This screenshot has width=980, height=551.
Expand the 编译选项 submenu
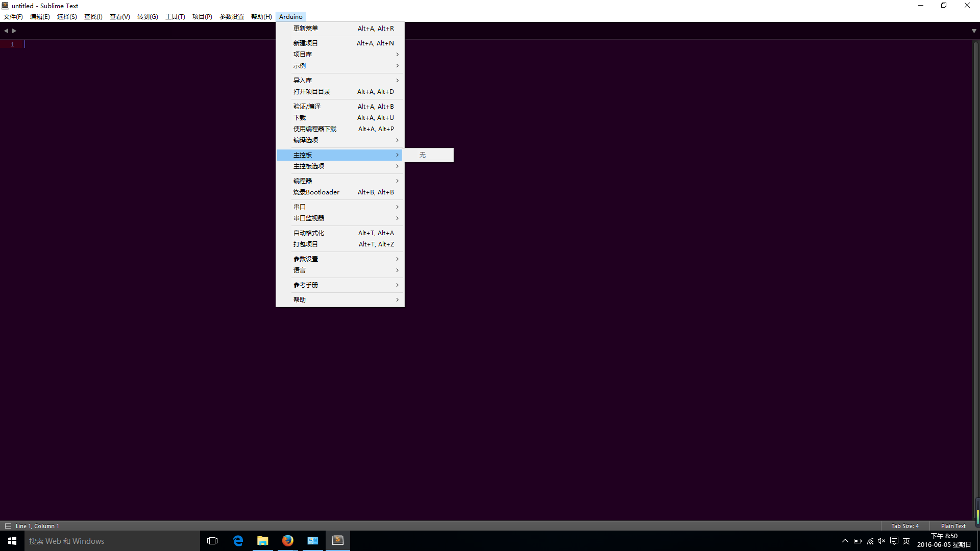(340, 140)
